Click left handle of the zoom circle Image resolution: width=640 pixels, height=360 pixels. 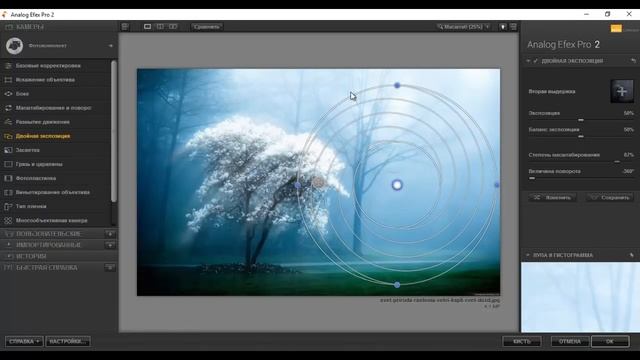(298, 185)
